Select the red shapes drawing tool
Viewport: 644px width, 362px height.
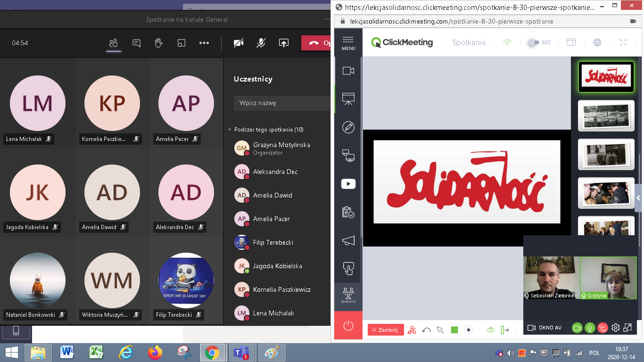pos(412,330)
